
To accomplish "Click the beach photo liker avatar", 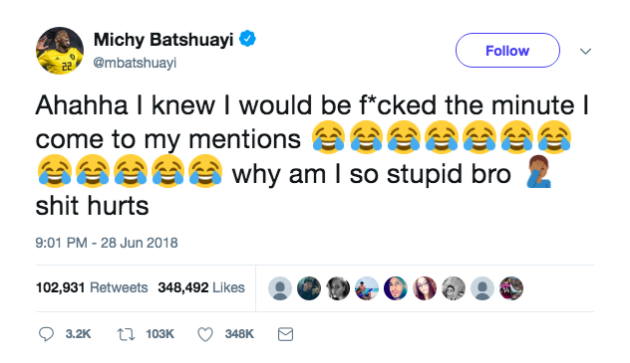I will coord(367,288).
